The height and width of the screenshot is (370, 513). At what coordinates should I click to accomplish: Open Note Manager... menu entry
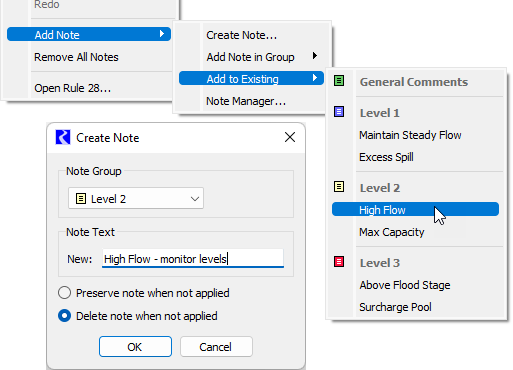point(246,101)
